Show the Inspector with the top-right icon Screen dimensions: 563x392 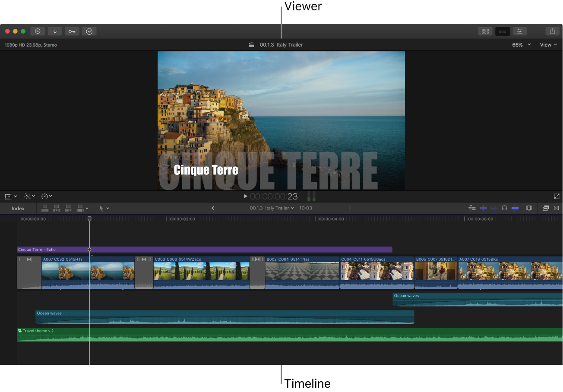click(520, 31)
